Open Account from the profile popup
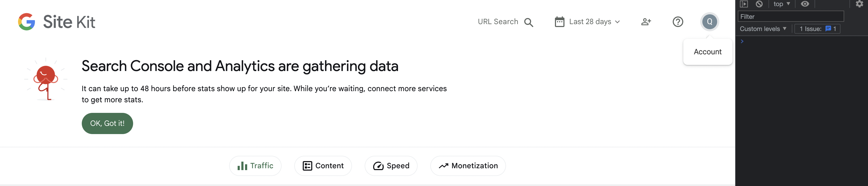The height and width of the screenshot is (186, 868). point(708,52)
